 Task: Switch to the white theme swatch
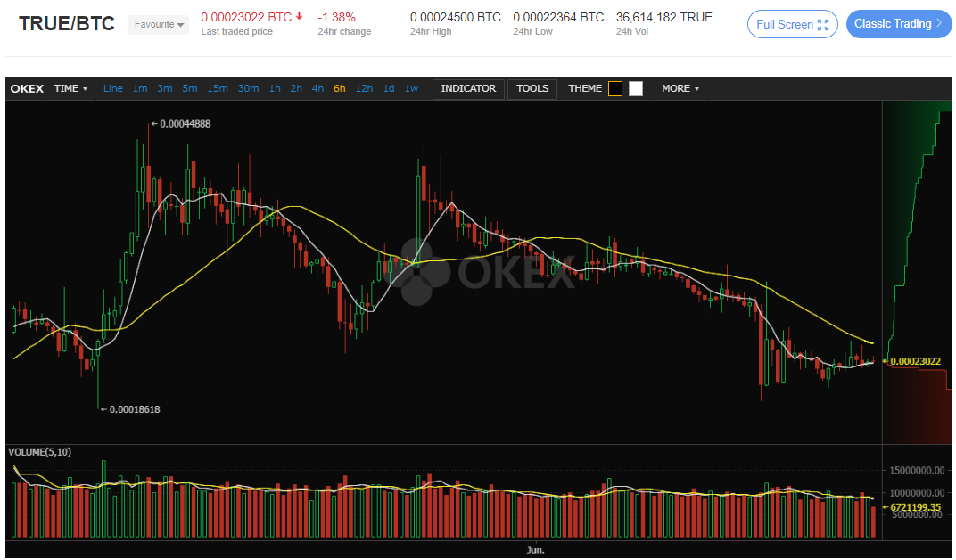click(x=636, y=88)
